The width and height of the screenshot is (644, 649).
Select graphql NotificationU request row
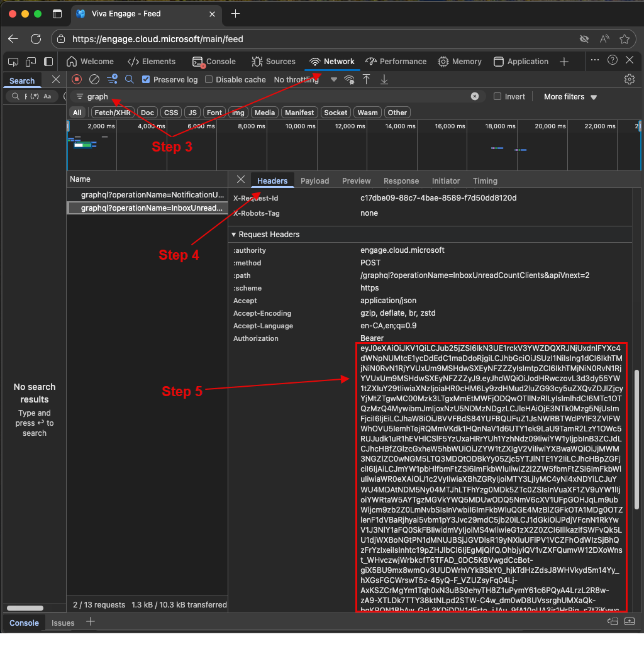point(147,194)
